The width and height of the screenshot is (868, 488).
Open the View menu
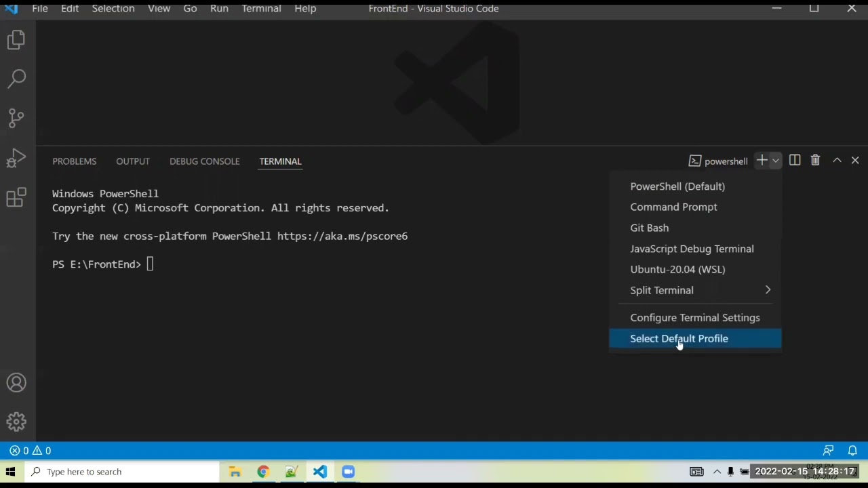coord(159,9)
